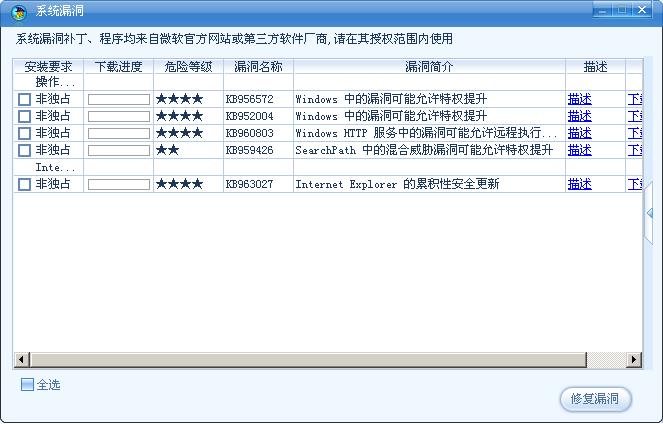This screenshot has height=424, width=663.
Task: Open the 描述 link for KB959426
Action: point(580,150)
